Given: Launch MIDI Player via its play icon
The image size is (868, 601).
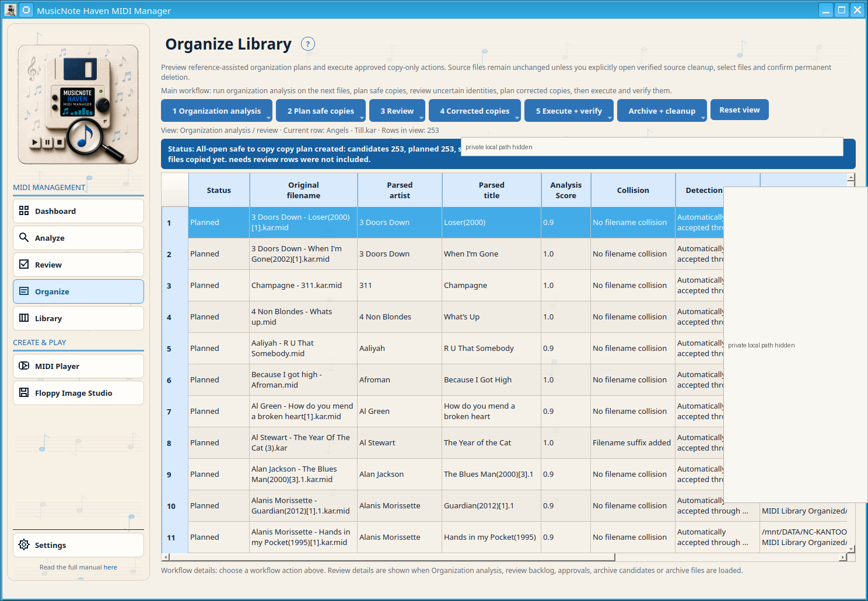Looking at the screenshot, I should pos(24,365).
